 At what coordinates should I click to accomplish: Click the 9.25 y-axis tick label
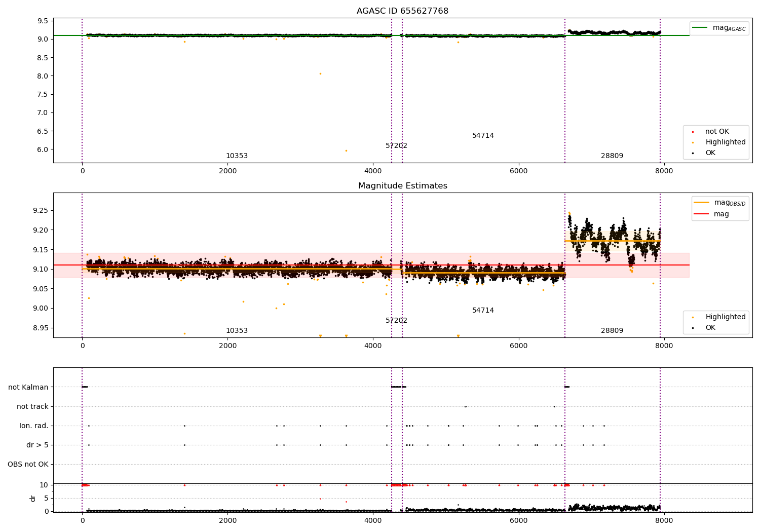(41, 210)
